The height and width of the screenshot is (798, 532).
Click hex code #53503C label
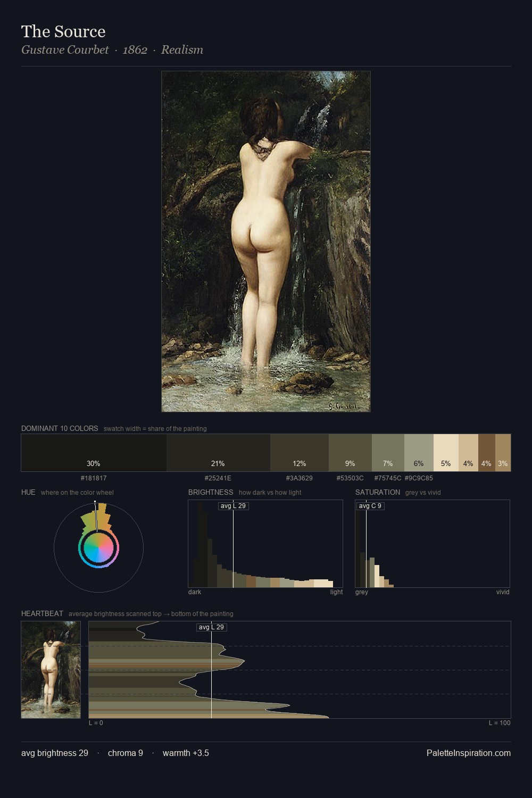[x=350, y=478]
